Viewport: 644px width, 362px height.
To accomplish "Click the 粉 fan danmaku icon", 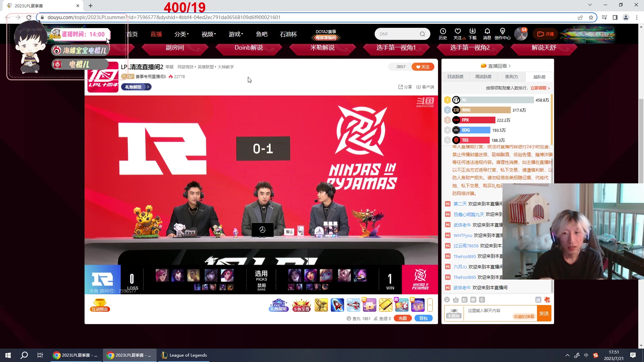I will pos(464,300).
